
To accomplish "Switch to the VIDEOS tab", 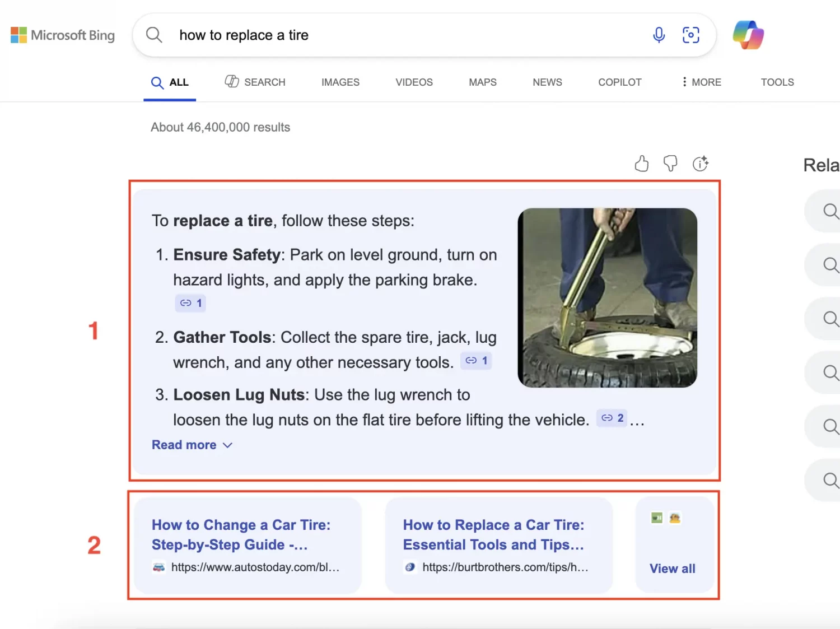I will 414,82.
